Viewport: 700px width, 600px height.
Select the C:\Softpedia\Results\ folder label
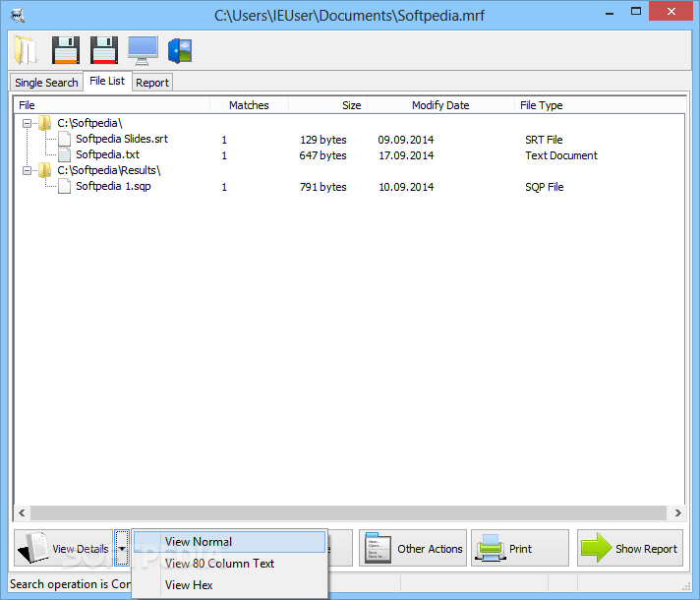tap(109, 170)
